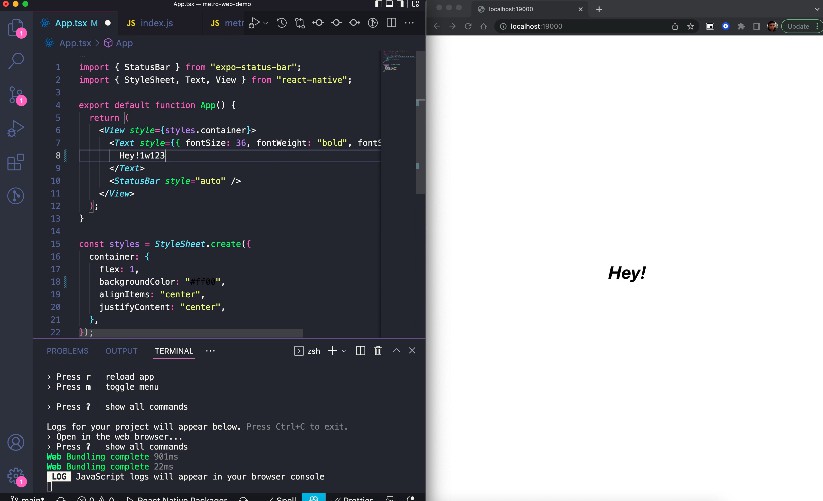Switch to the PROBLEMS panel tab
Image resolution: width=823 pixels, height=501 pixels.
click(67, 351)
